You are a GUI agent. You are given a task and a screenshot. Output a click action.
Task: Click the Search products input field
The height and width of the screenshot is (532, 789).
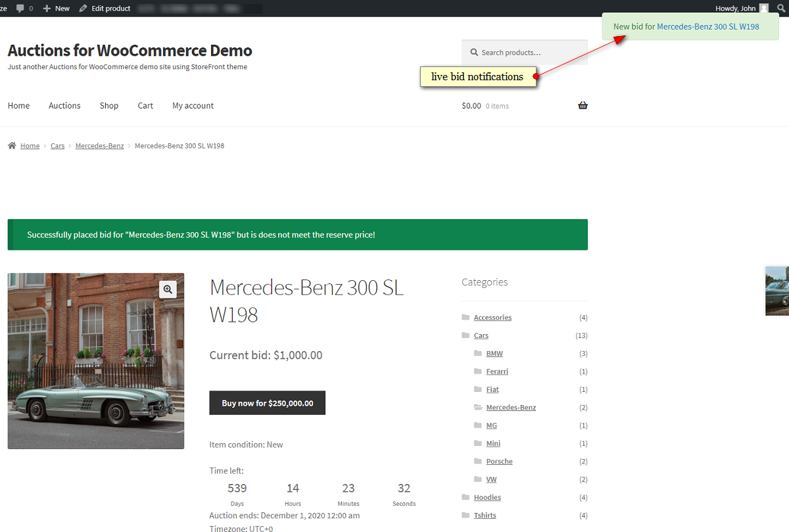(x=524, y=52)
